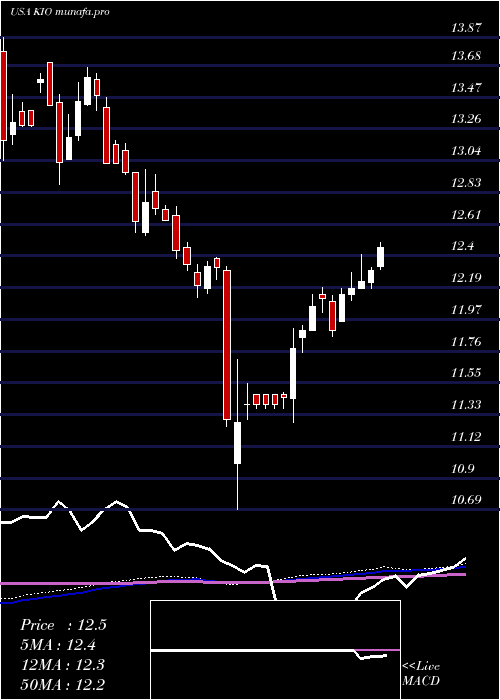Click the '5MA : 12.4' readout
500x700 pixels.
tap(58, 645)
